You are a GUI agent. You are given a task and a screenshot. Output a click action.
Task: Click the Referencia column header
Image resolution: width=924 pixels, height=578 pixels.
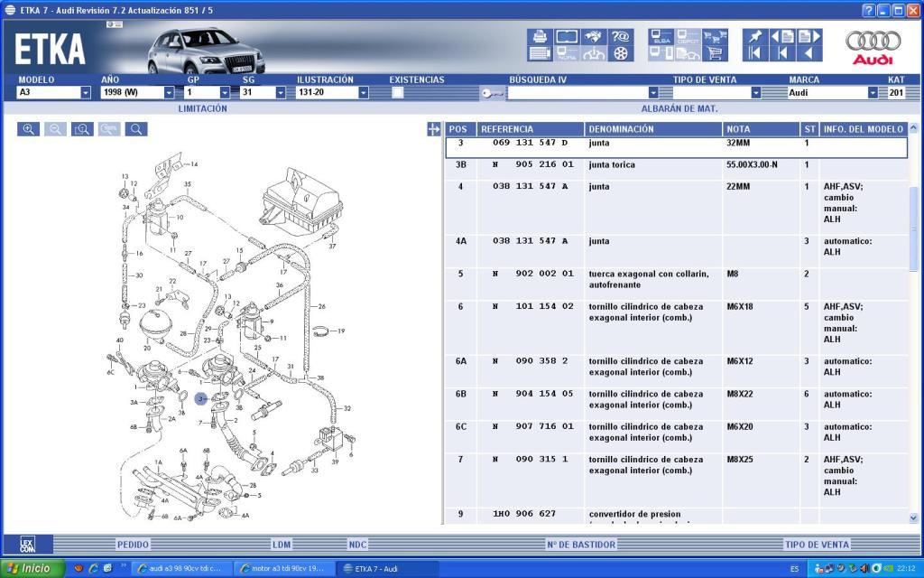[531, 129]
